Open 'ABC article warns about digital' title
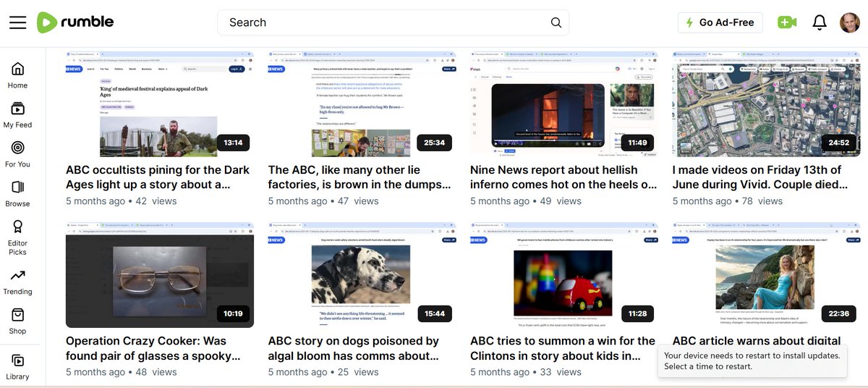This screenshot has width=868, height=388. (x=757, y=341)
